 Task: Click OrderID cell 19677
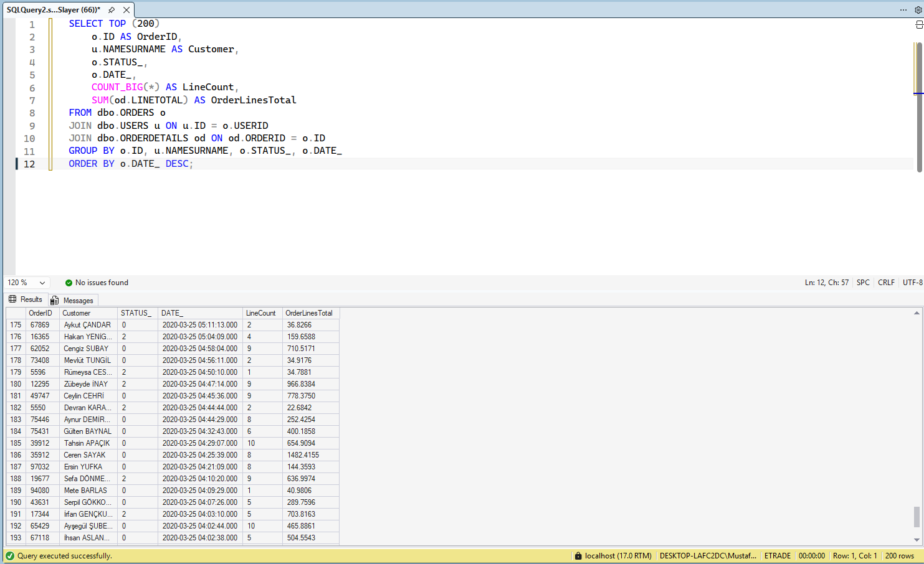42,479
